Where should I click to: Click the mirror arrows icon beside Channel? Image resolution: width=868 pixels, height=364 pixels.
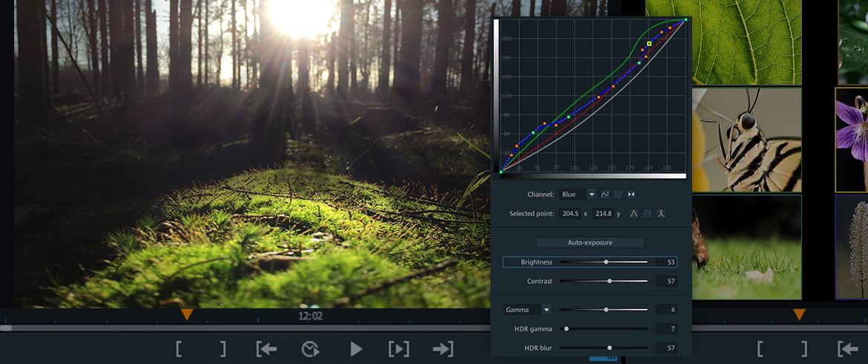click(631, 195)
